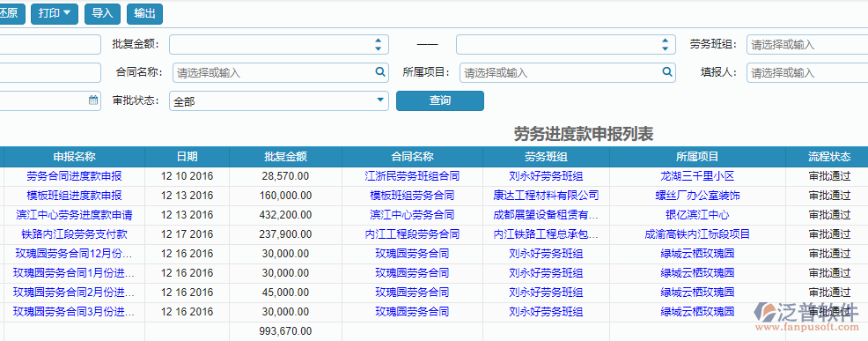The width and height of the screenshot is (868, 341).
Task: Click the 劳务班组 filter input
Action: [807, 45]
